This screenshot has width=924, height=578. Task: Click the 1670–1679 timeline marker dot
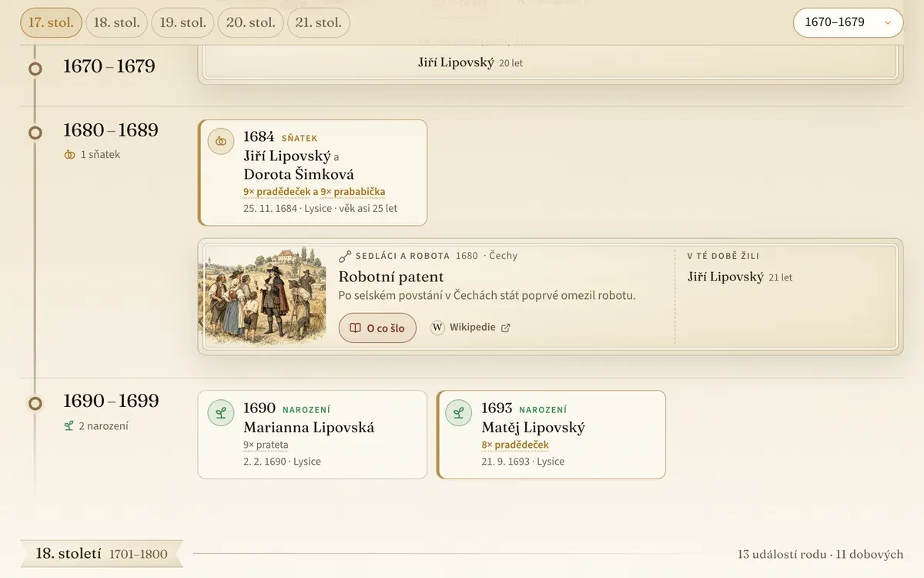[35, 69]
